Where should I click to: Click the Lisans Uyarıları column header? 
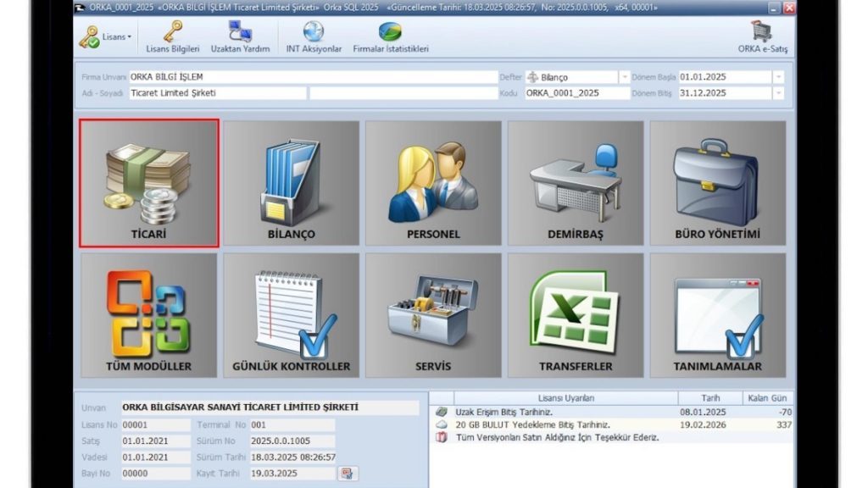pos(565,398)
